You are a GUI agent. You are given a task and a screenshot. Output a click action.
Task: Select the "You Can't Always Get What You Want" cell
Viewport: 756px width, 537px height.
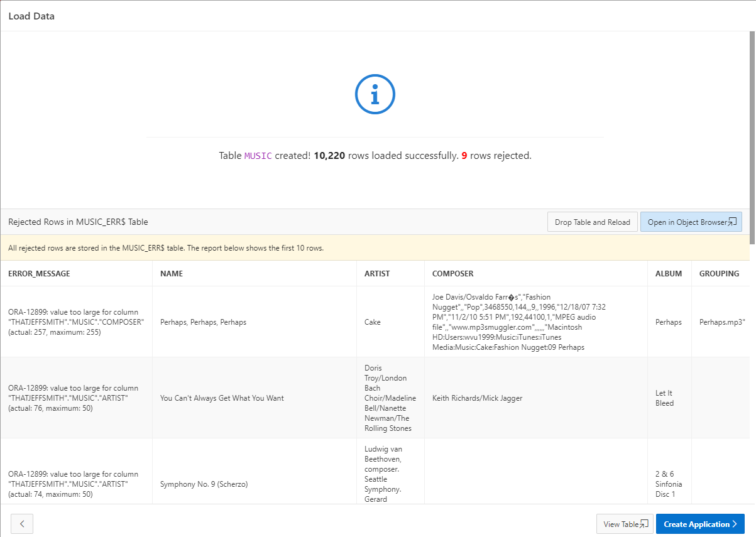(x=255, y=398)
